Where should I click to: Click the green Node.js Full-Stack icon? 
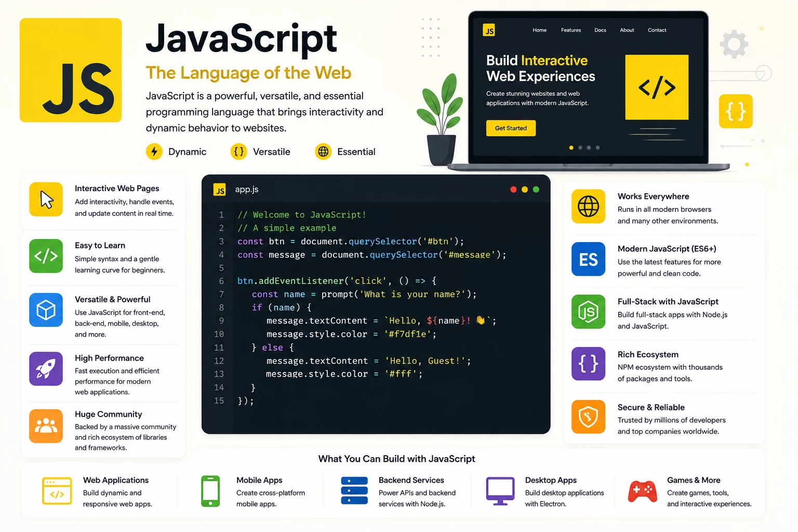coord(589,312)
